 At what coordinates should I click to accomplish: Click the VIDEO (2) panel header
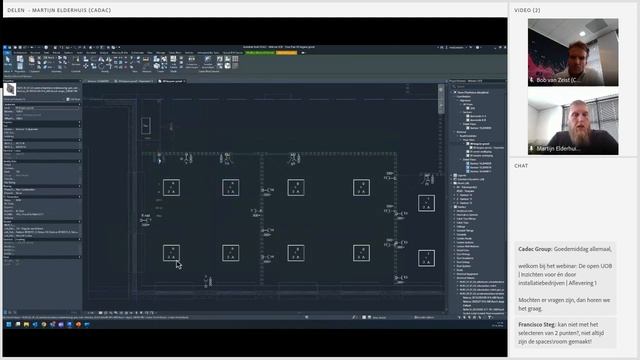527,10
